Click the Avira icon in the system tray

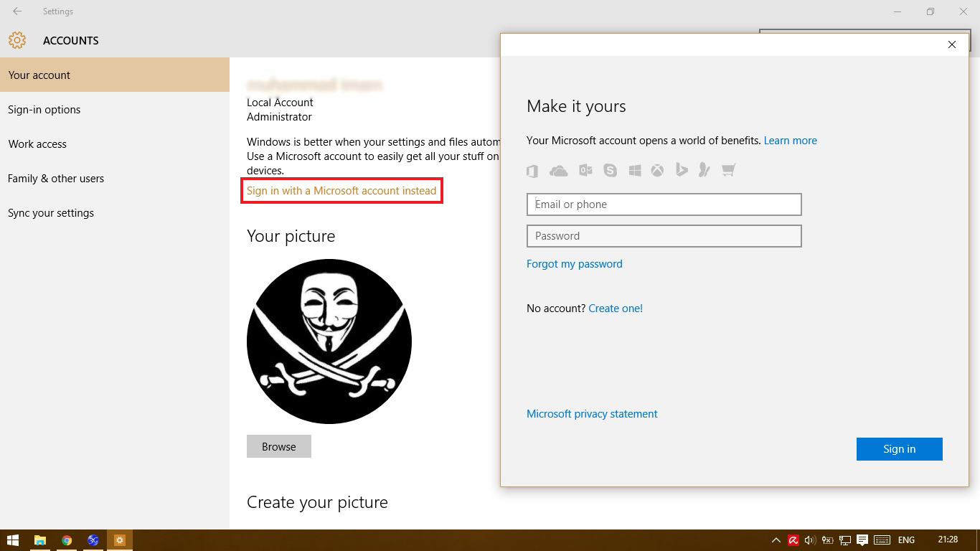pos(793,540)
